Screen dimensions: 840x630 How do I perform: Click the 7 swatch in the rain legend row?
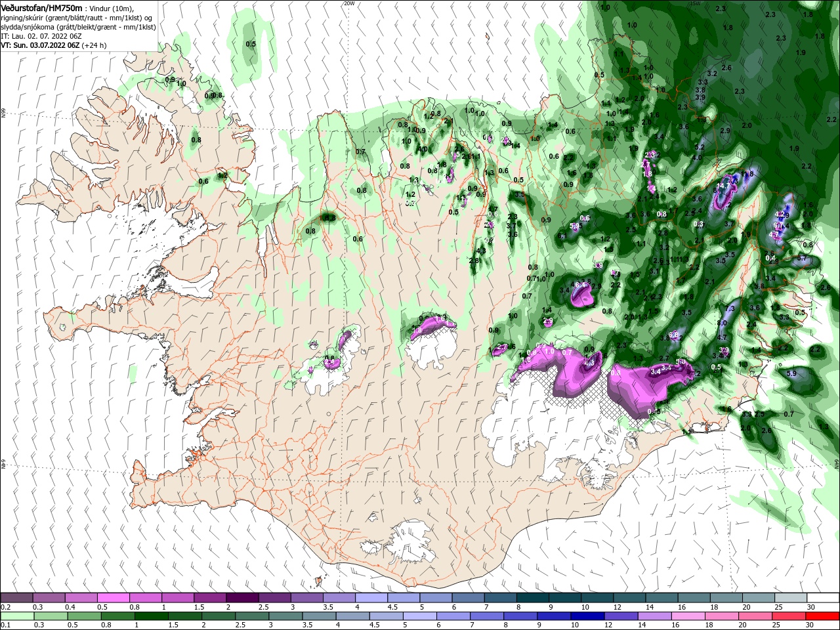(487, 616)
